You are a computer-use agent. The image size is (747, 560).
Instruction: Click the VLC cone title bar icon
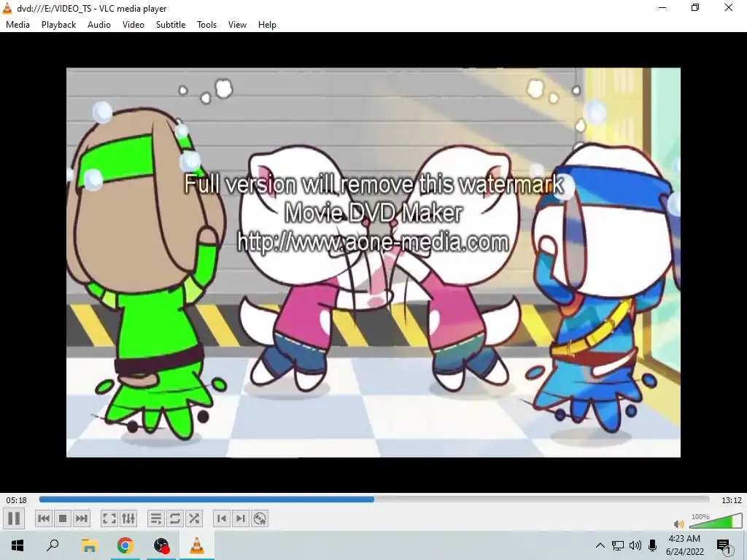pyautogui.click(x=7, y=8)
